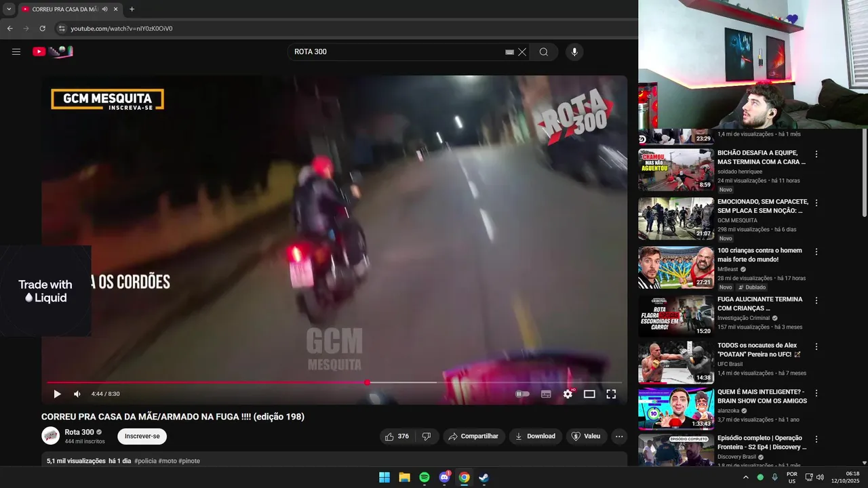Start voice search with microphone icon

click(x=574, y=52)
